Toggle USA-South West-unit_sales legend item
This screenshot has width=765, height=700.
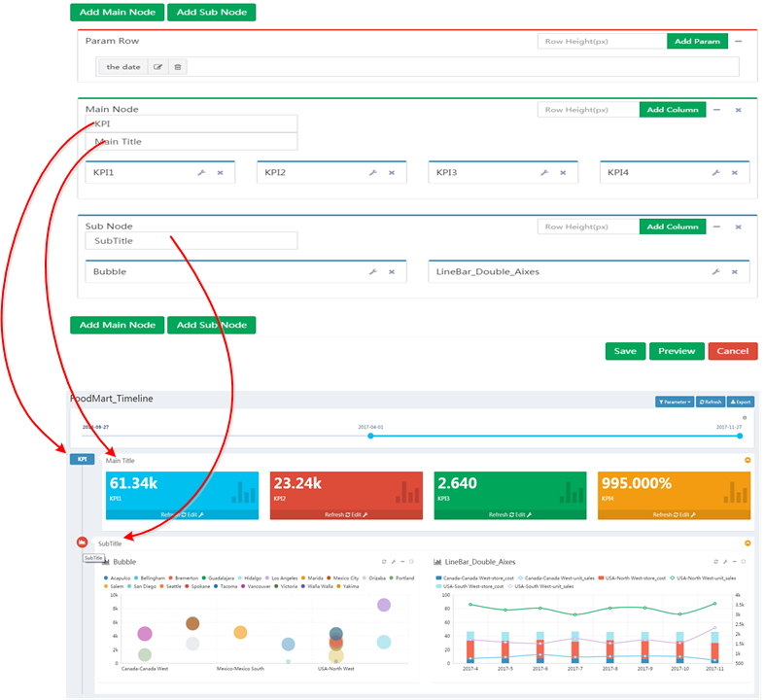540,586
